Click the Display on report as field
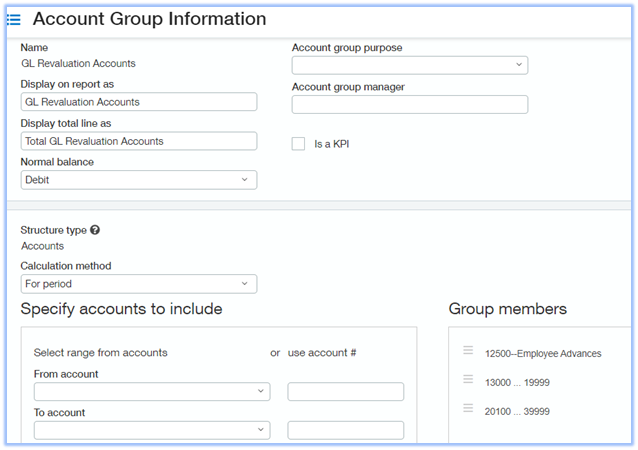 click(138, 102)
